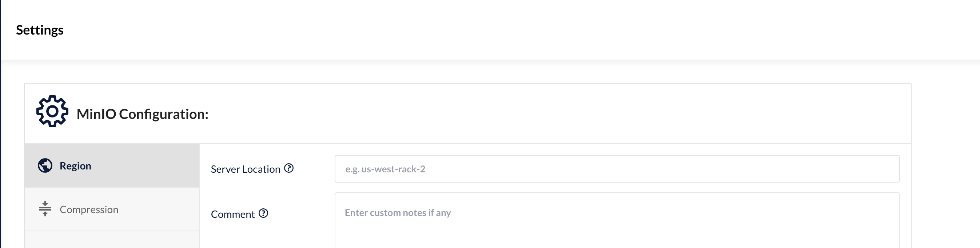Click the MinIO Configuration heading text

coord(142,114)
